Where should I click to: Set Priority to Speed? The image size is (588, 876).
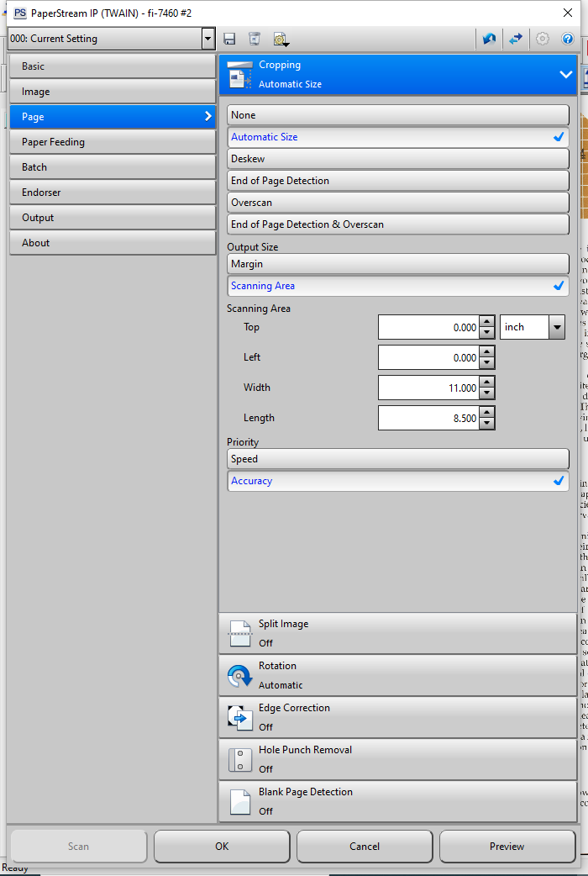tap(397, 459)
